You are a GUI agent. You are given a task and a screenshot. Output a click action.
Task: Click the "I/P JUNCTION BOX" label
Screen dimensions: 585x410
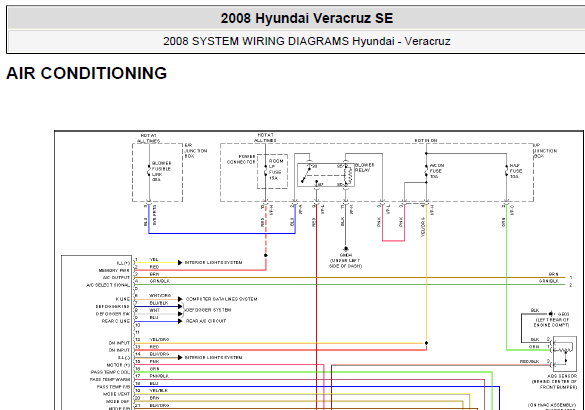pyautogui.click(x=545, y=151)
